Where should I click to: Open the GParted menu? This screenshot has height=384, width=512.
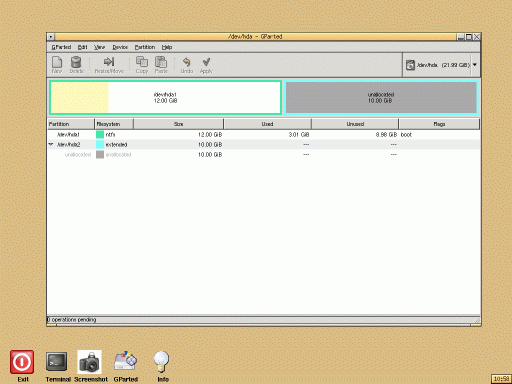pyautogui.click(x=61, y=47)
